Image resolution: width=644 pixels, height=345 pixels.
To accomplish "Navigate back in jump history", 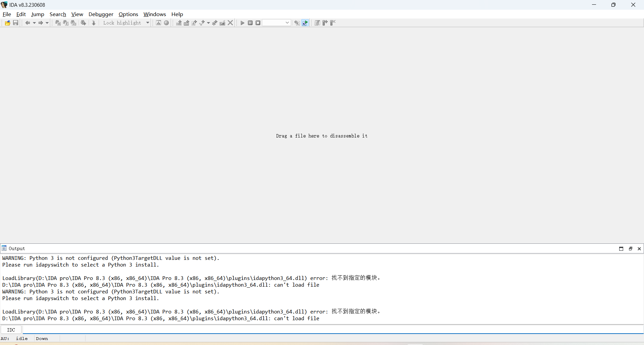I will tap(28, 22).
